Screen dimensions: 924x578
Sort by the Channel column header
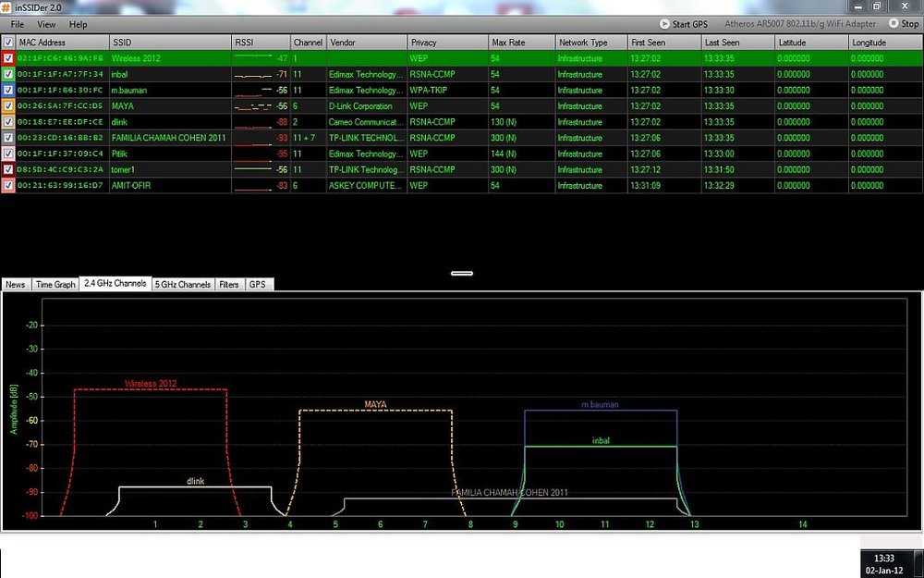[309, 43]
